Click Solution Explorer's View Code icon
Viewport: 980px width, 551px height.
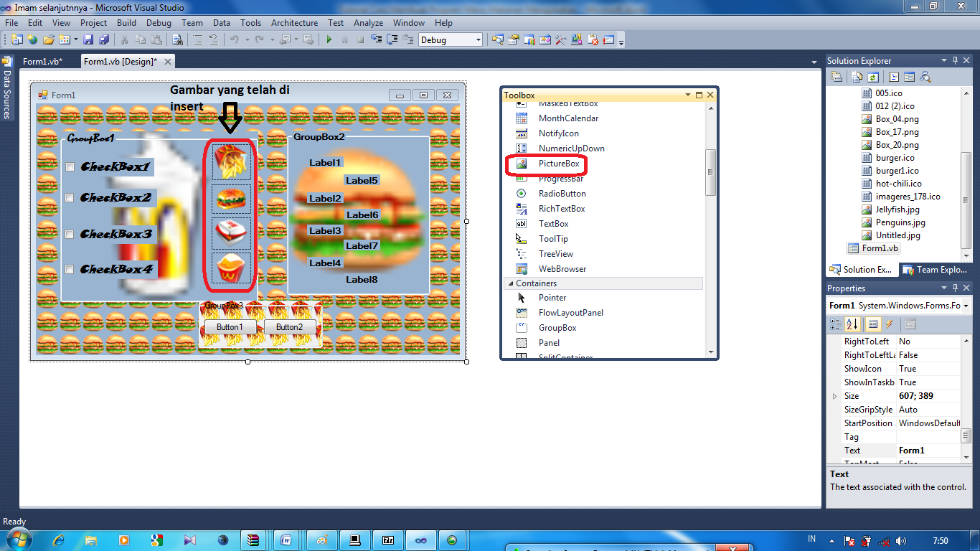click(x=894, y=77)
